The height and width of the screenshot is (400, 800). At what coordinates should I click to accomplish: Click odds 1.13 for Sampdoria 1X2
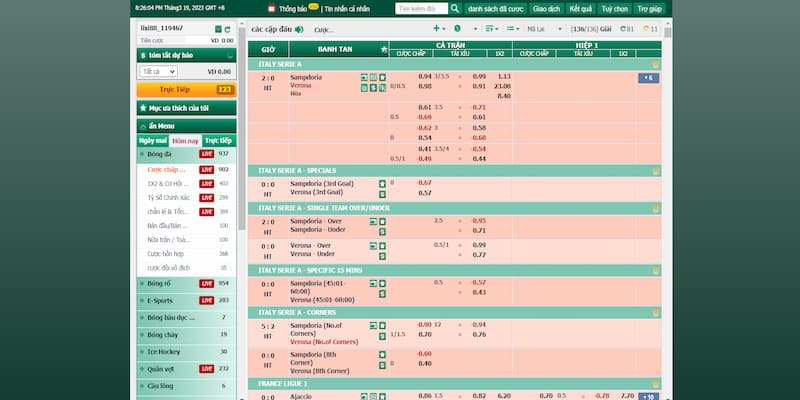pyautogui.click(x=504, y=77)
